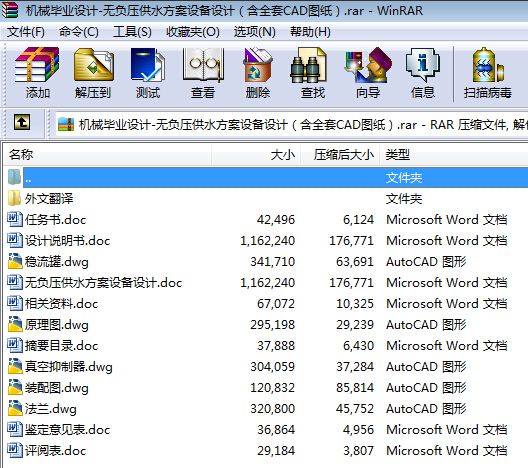Select file name 摘要目录.doc
Image resolution: width=528 pixels, height=468 pixels.
(62, 345)
